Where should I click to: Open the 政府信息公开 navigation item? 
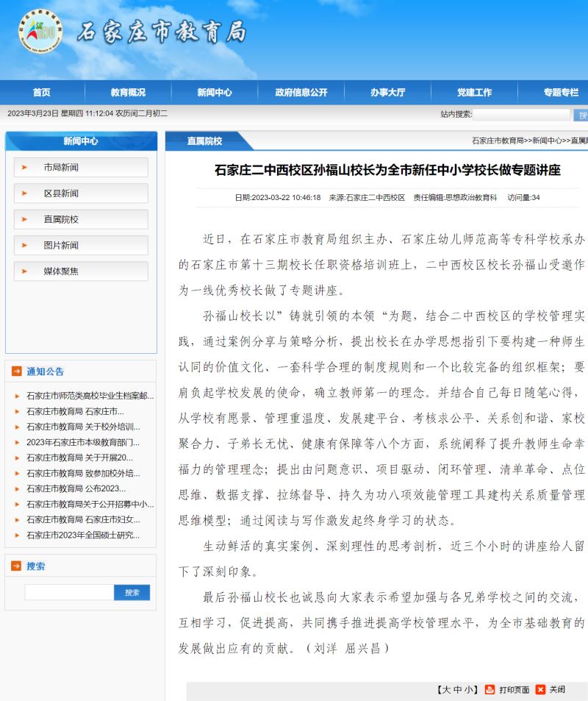tap(301, 92)
